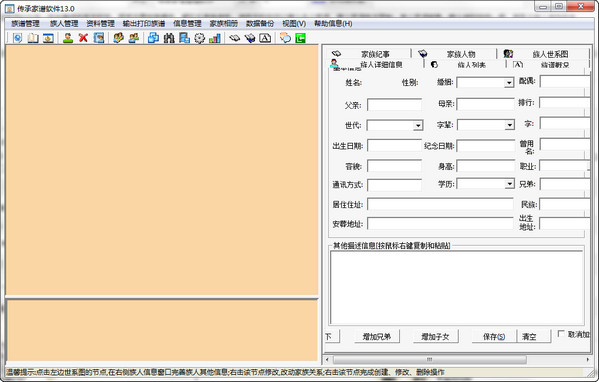The image size is (599, 382).
Task: Expand the 学历 dropdown
Action: 510,184
